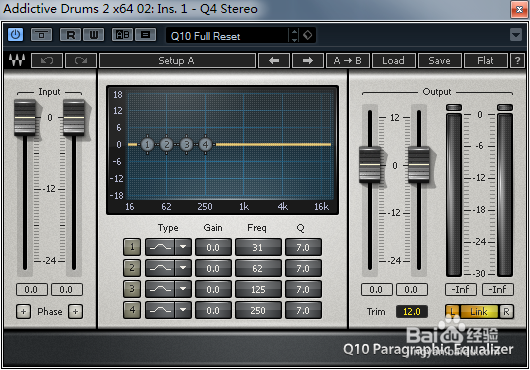Click band 1 Q value 7.0
530x370 pixels.
[x=303, y=247]
